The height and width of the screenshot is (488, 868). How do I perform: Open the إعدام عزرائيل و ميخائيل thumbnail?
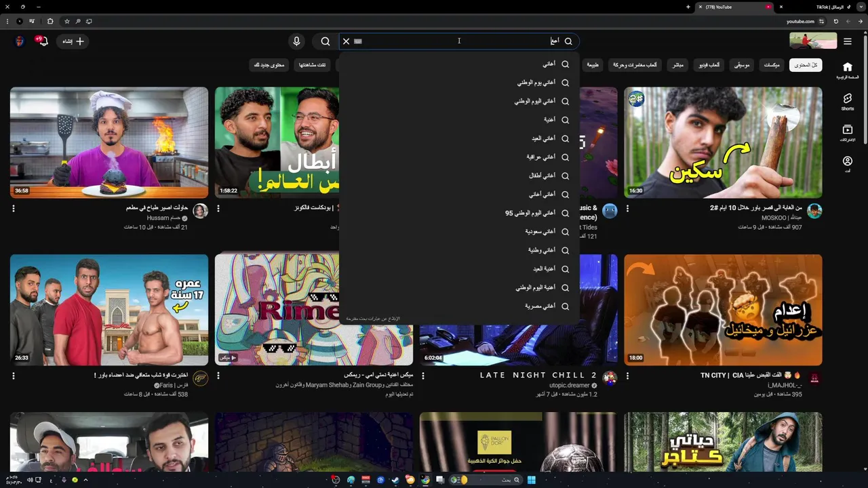coord(723,310)
